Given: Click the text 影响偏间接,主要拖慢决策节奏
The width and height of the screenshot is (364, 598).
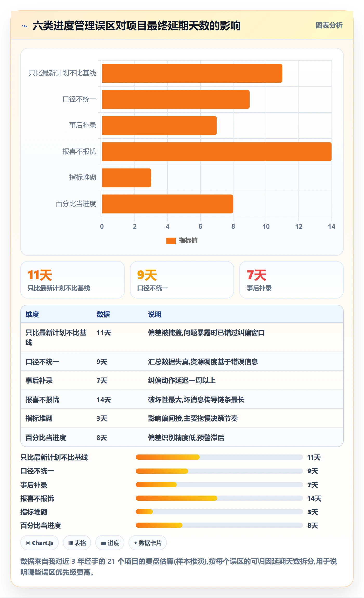Looking at the screenshot, I should click(193, 418).
